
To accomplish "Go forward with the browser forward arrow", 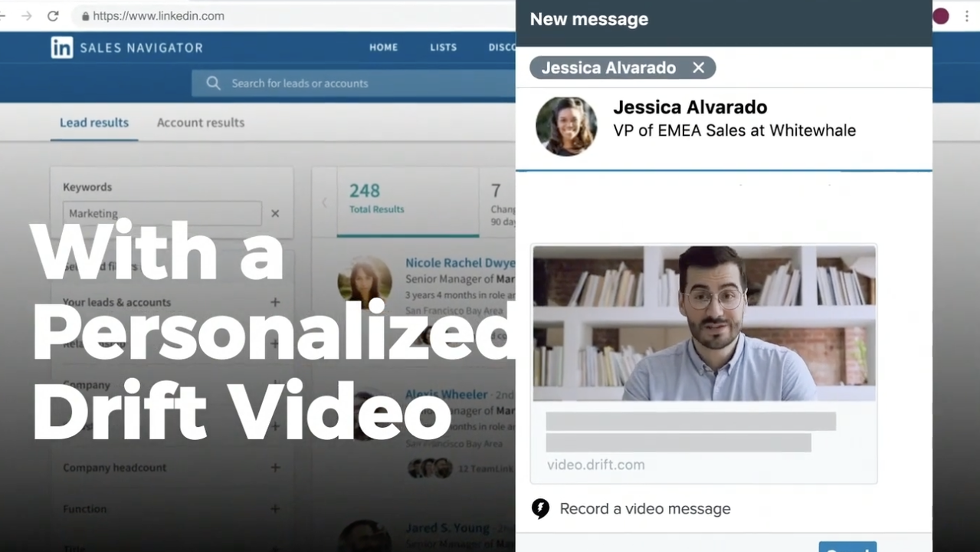I will point(27,16).
